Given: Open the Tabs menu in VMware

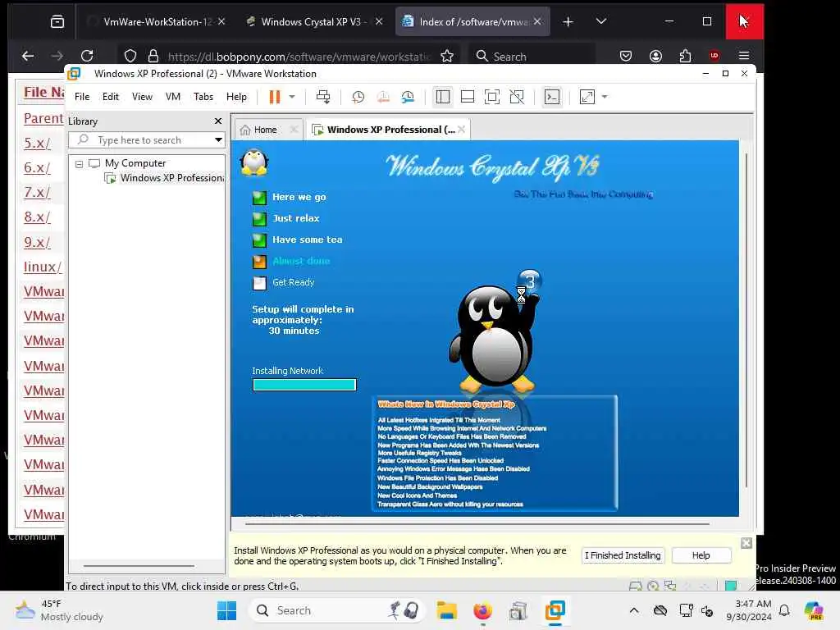Looking at the screenshot, I should (203, 97).
